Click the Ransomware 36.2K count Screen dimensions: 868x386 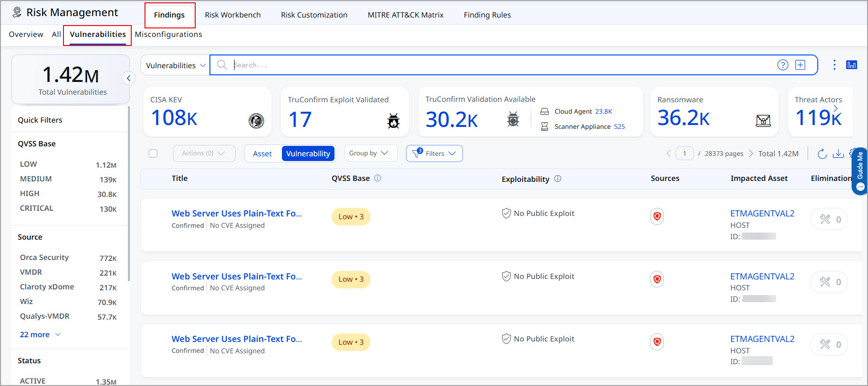pyautogui.click(x=683, y=118)
